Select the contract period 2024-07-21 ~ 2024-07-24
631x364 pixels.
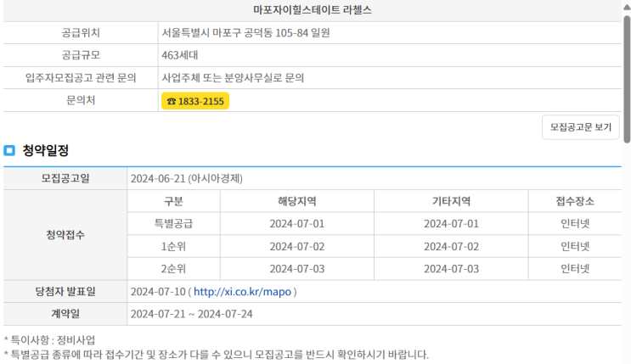click(x=192, y=314)
